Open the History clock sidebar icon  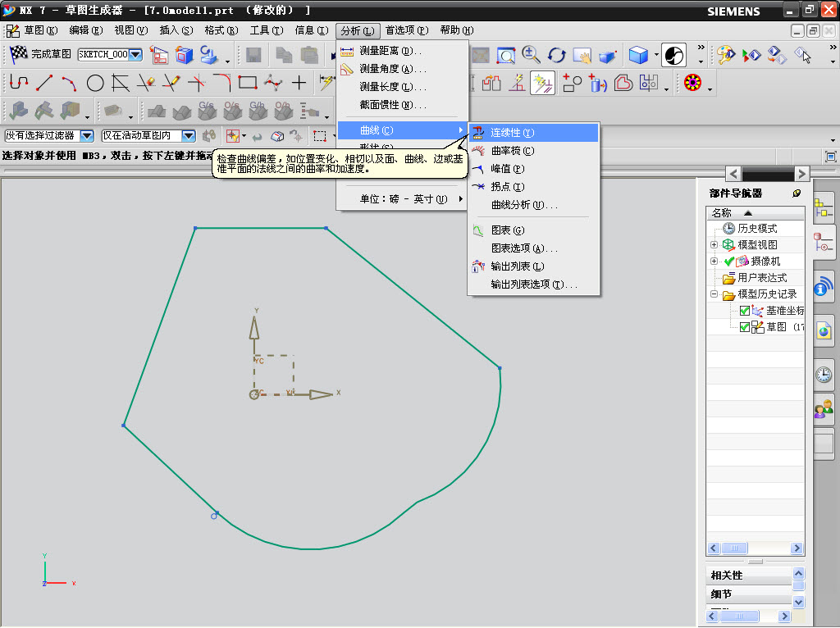coord(824,374)
